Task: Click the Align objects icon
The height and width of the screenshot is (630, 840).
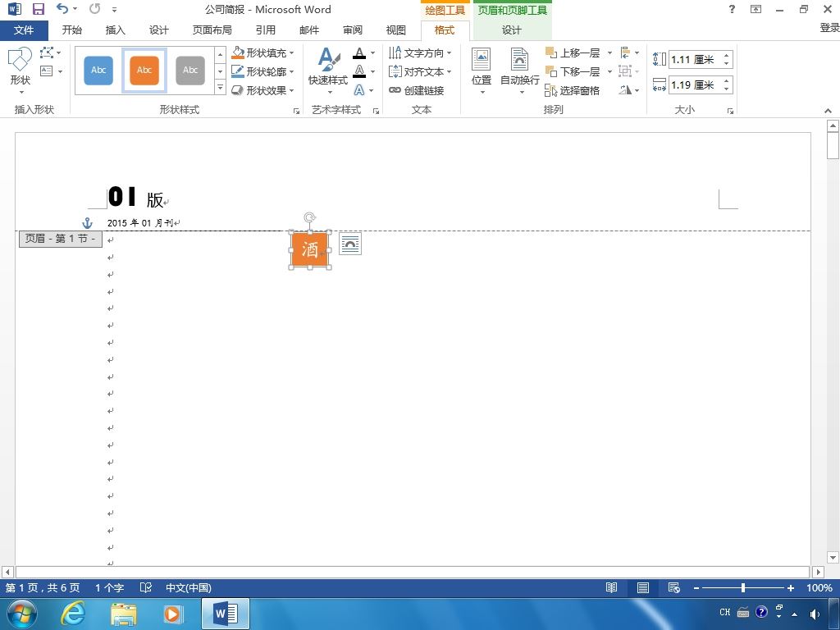Action: point(626,52)
